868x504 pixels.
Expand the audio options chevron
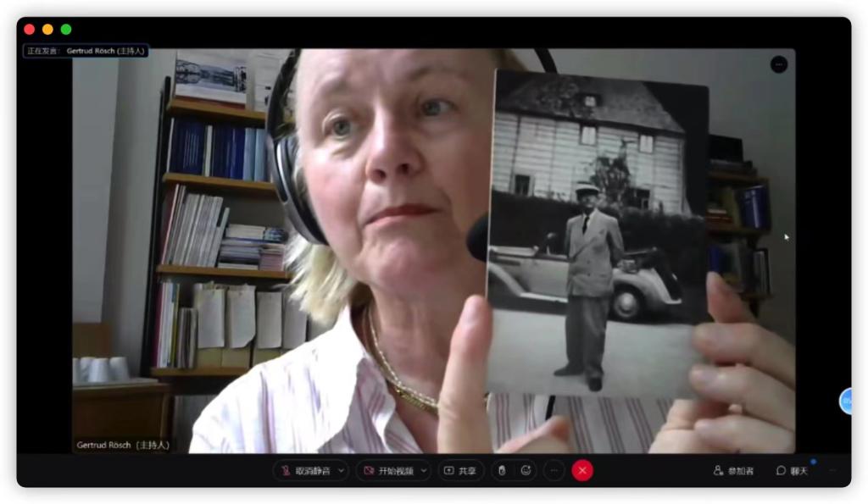pyautogui.click(x=342, y=471)
